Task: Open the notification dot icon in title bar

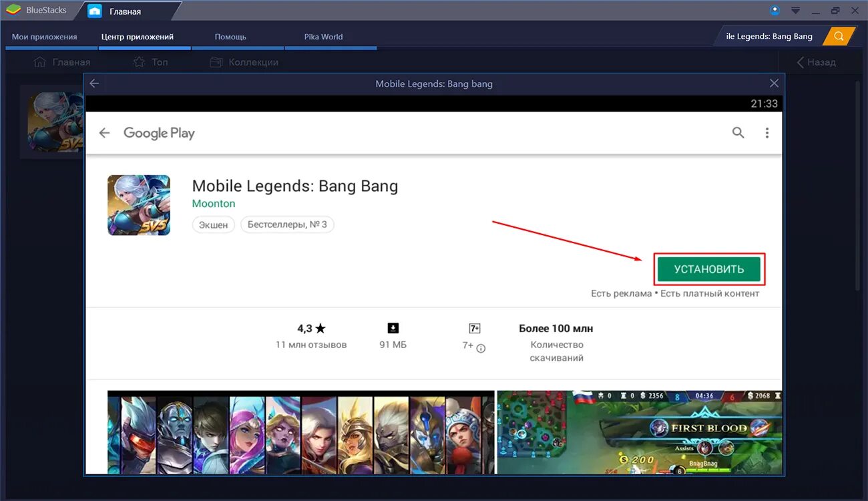Action: pyautogui.click(x=774, y=9)
